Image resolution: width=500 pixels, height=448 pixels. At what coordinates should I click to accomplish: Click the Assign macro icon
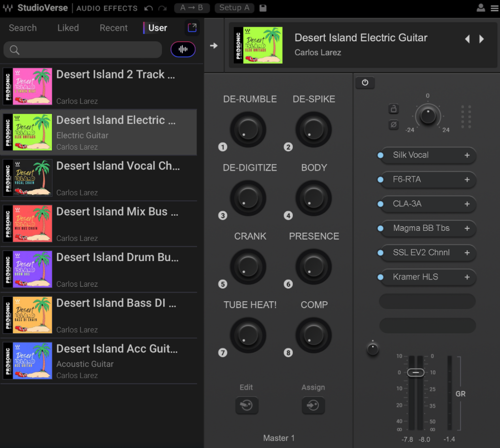click(x=313, y=405)
